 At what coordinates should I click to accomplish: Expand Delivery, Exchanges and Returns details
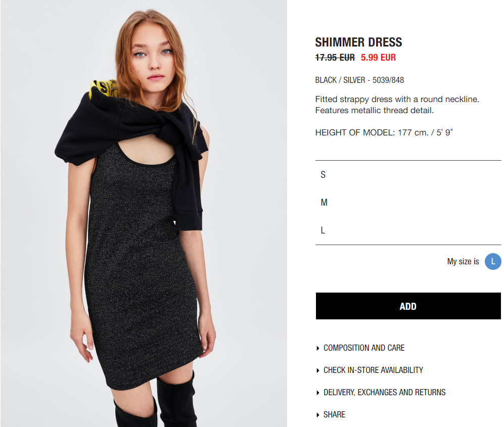pyautogui.click(x=384, y=392)
